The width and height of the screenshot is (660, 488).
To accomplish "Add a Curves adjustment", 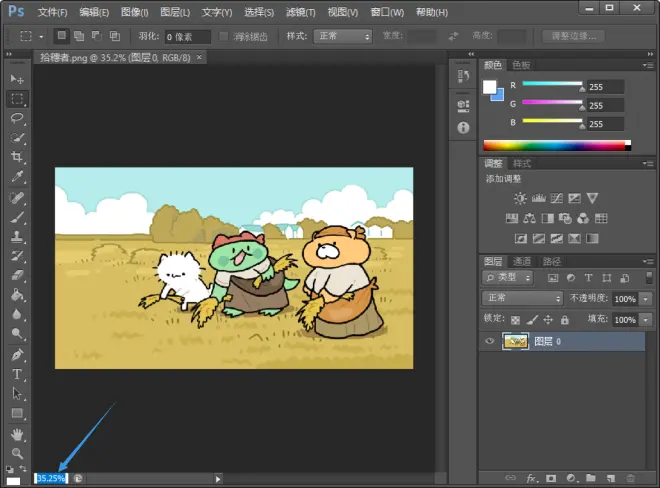I will tap(556, 198).
